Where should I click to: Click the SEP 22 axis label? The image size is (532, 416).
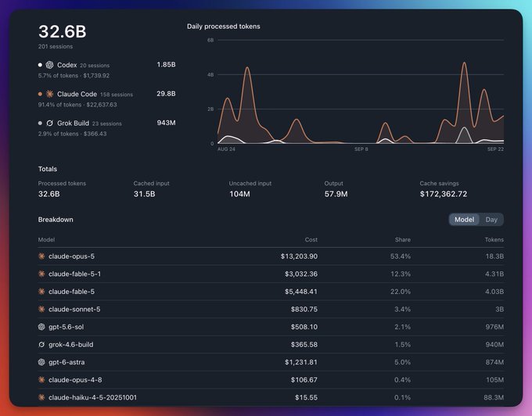tap(495, 149)
